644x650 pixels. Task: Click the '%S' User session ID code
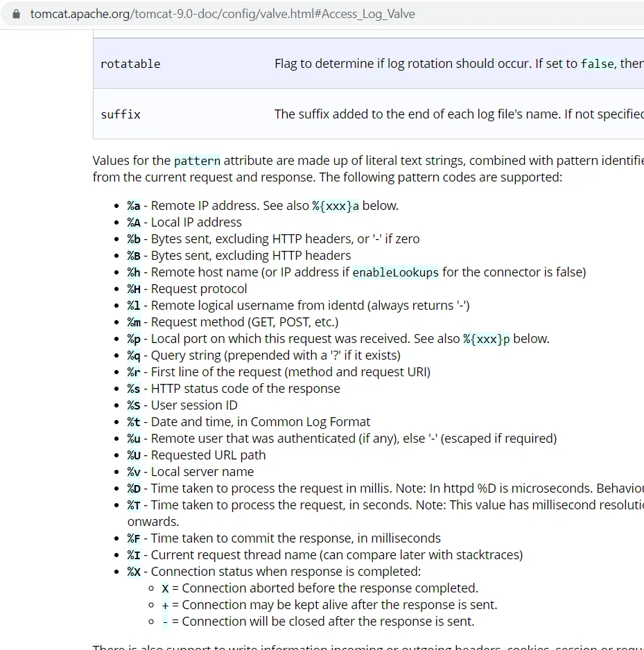pos(134,405)
